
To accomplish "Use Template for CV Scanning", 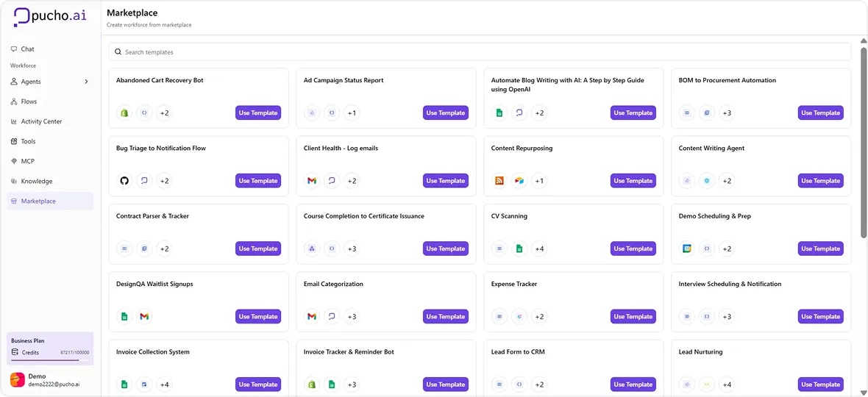I will pos(633,248).
